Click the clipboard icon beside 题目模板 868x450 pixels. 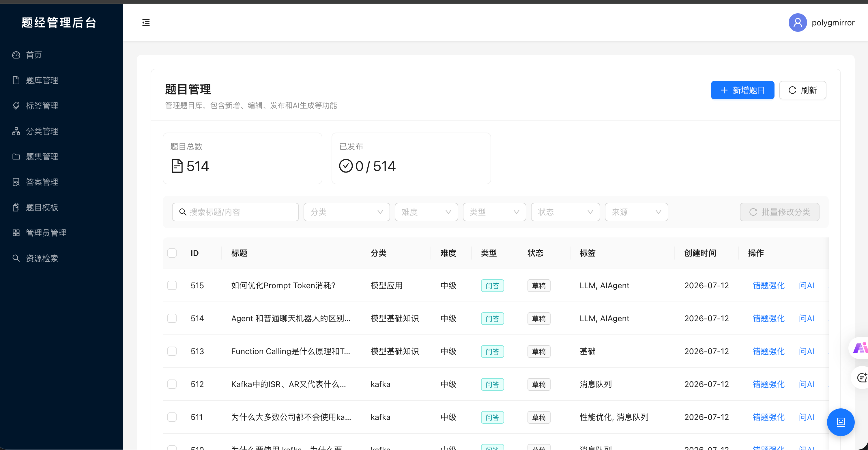tap(16, 207)
